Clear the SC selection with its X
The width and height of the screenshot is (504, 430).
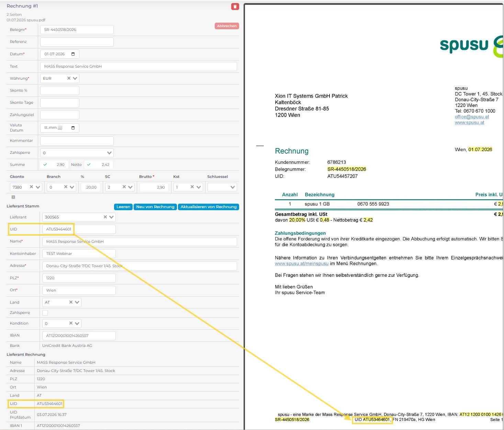tap(124, 187)
